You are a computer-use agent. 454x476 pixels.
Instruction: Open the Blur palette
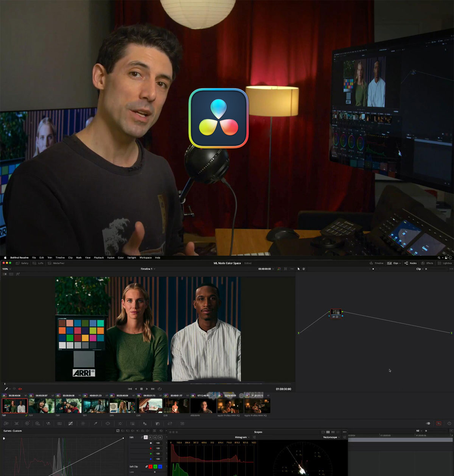coord(145,423)
